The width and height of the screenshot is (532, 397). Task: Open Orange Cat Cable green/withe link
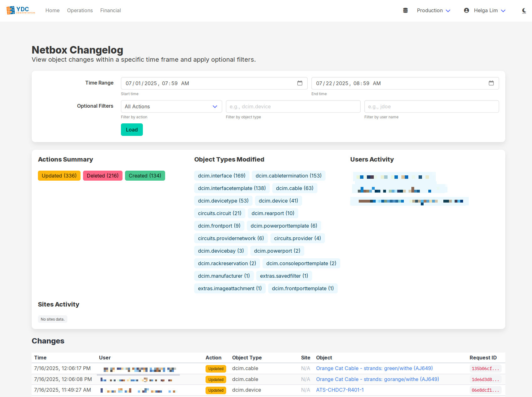(374, 368)
